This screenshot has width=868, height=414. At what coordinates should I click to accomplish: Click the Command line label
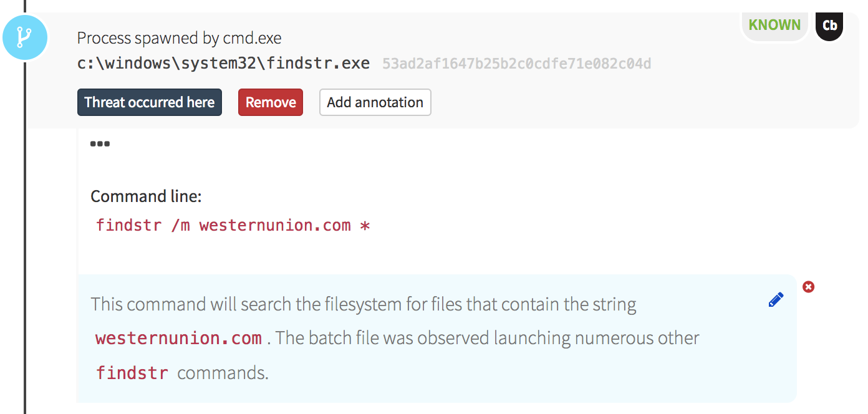146,196
